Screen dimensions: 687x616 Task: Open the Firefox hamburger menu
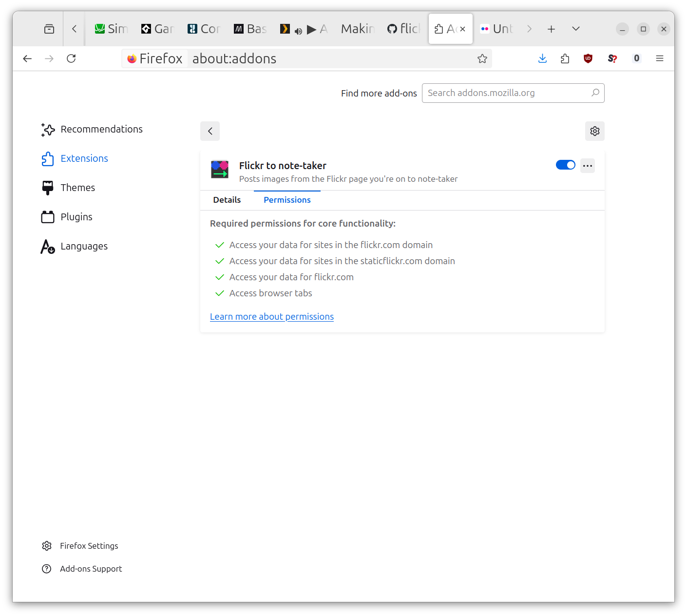[x=659, y=58]
